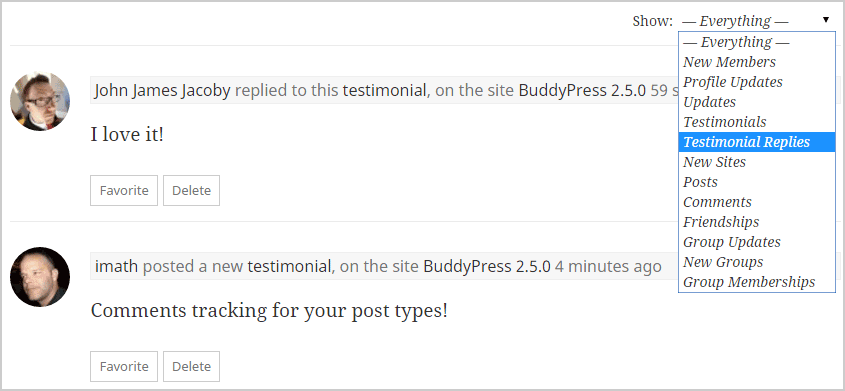This screenshot has width=845, height=391.
Task: Favorite imath's comments tracking testimonial
Action: (x=124, y=366)
